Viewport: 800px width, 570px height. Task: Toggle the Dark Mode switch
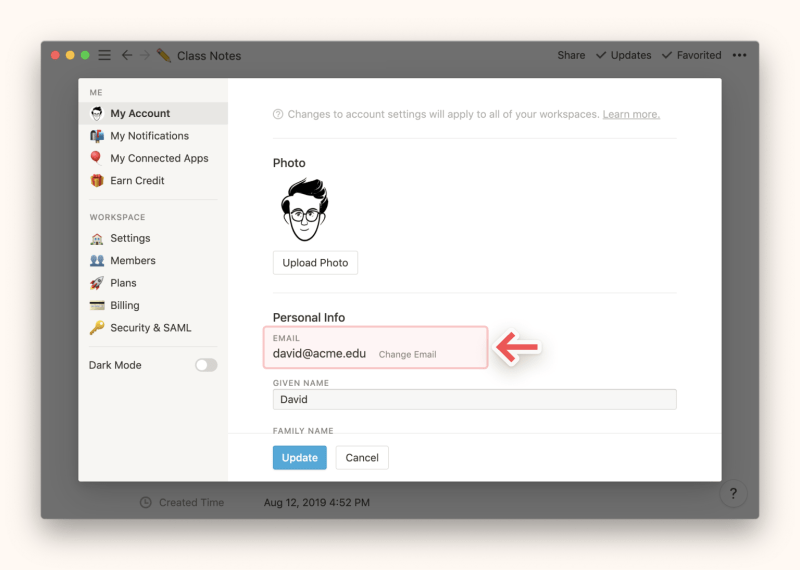(x=206, y=365)
